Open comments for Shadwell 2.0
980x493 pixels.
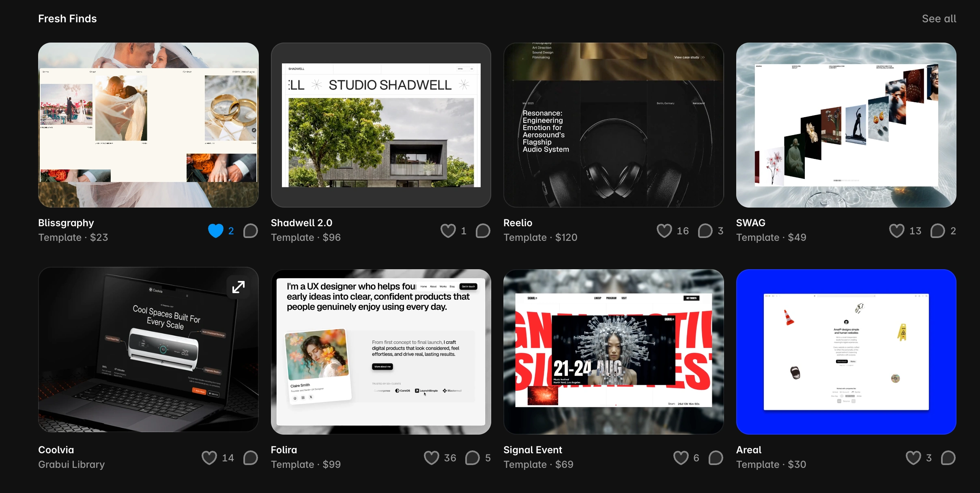[483, 231]
